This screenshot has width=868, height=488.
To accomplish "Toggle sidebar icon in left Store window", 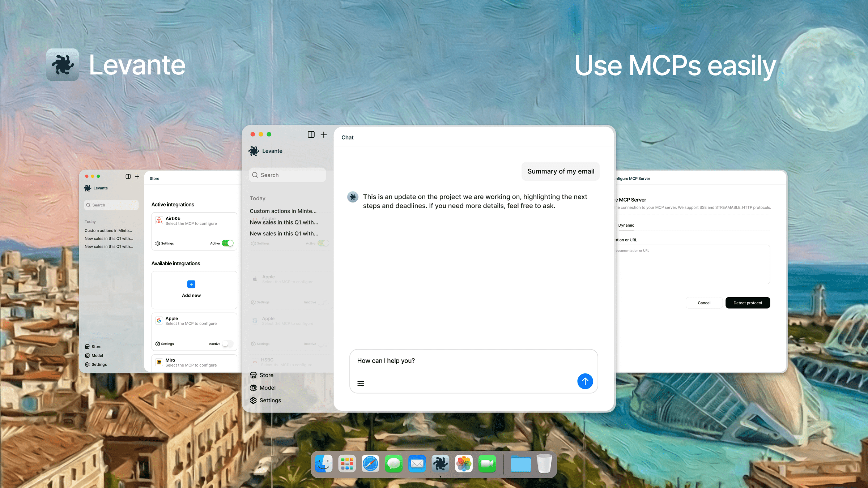I will [x=128, y=176].
